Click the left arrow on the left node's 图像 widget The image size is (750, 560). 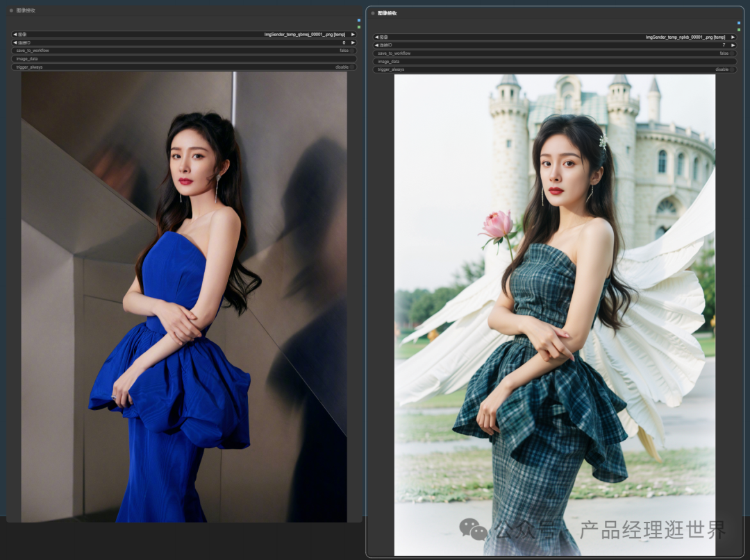coord(15,34)
